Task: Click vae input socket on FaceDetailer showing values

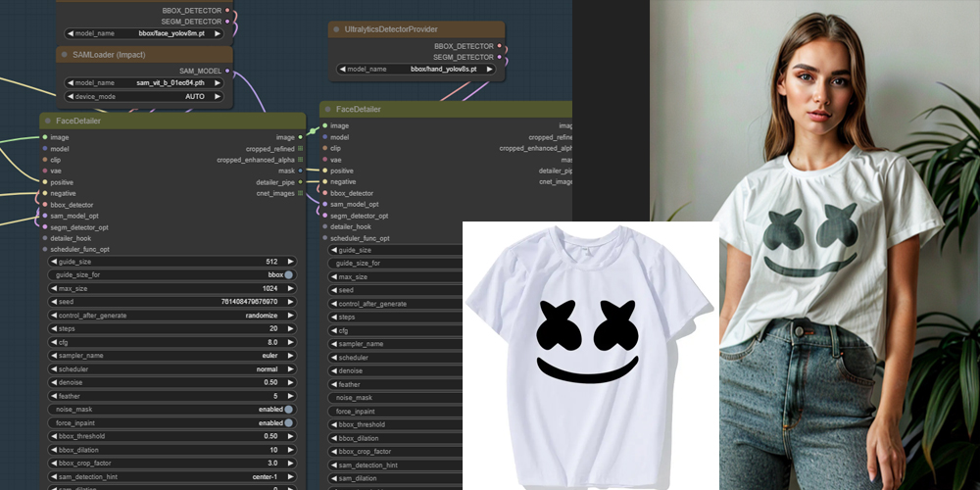Action: [x=44, y=171]
